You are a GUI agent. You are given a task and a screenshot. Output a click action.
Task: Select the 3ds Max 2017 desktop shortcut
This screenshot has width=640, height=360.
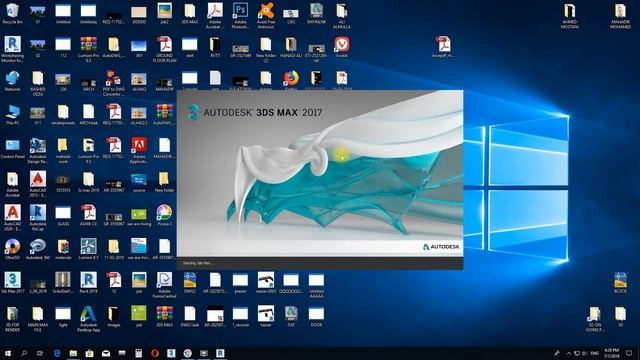[12, 282]
